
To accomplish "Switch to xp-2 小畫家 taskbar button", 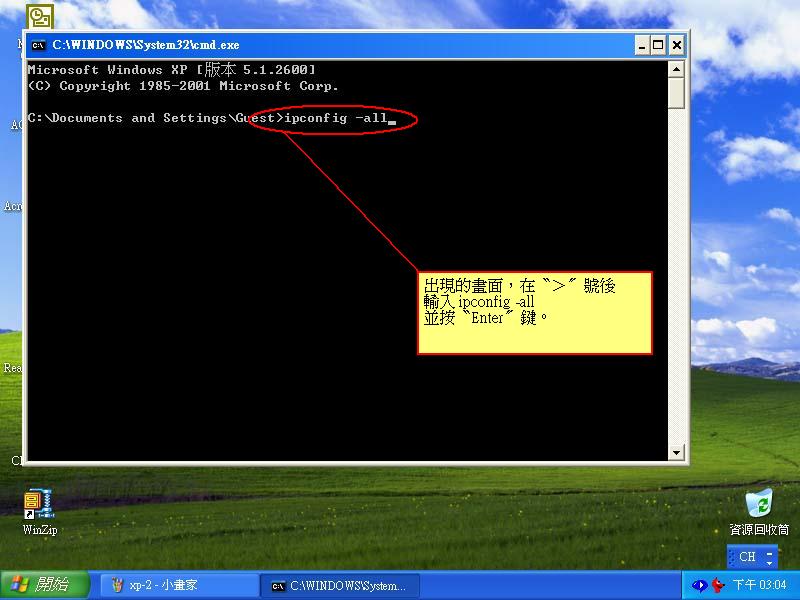I will (178, 585).
